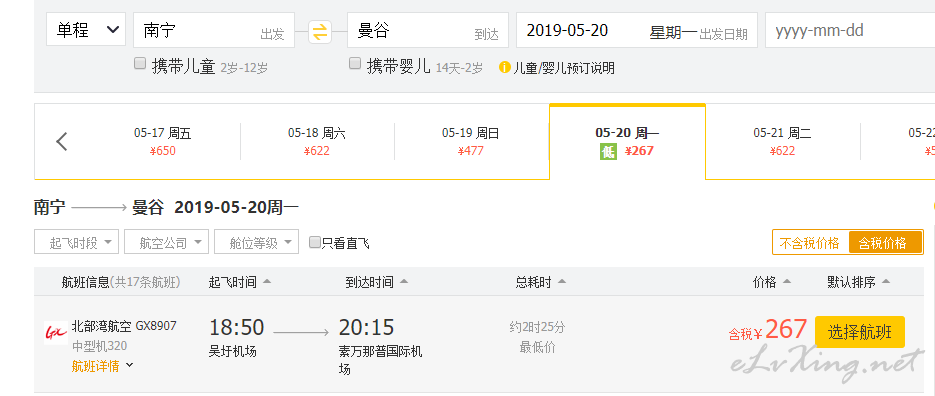Click the return date yyyy-mm-dd field
The height and width of the screenshot is (396, 935).
tap(850, 30)
